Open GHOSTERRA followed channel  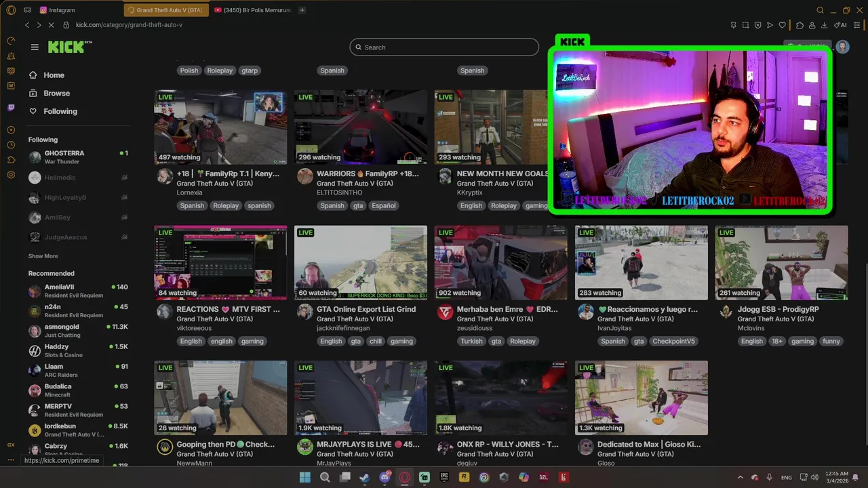78,157
